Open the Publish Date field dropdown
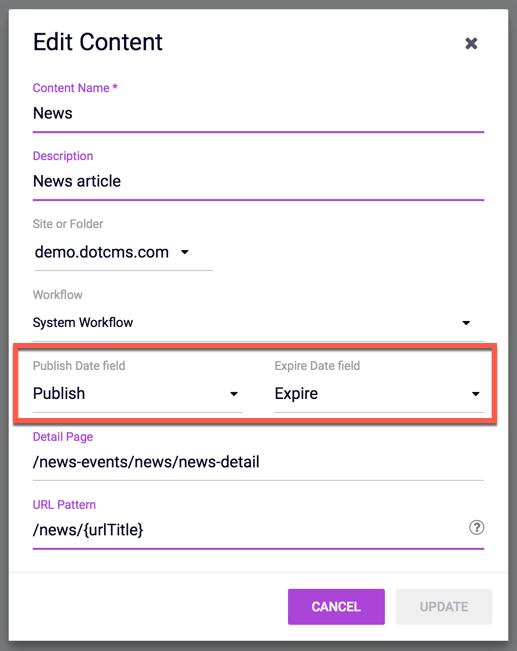This screenshot has height=651, width=517. (x=137, y=394)
